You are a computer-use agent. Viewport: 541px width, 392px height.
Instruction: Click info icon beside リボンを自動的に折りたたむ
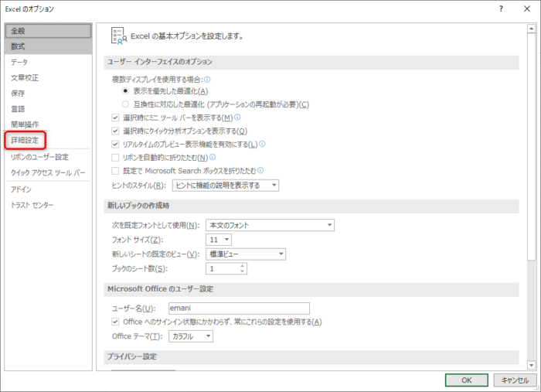(x=213, y=157)
